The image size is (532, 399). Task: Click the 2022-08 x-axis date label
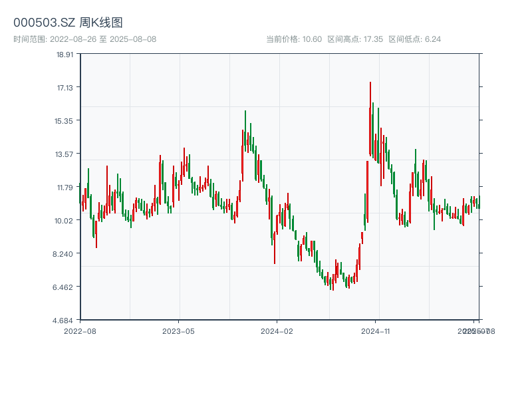tap(80, 331)
